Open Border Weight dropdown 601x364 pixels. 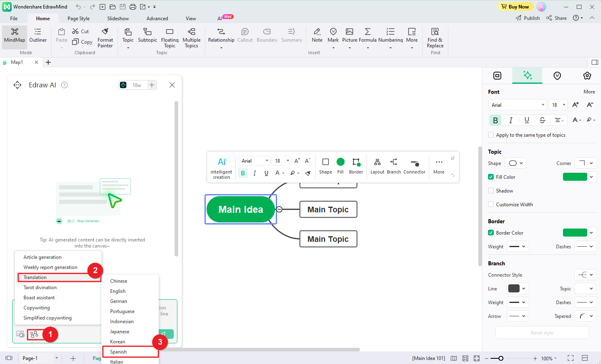(518, 247)
